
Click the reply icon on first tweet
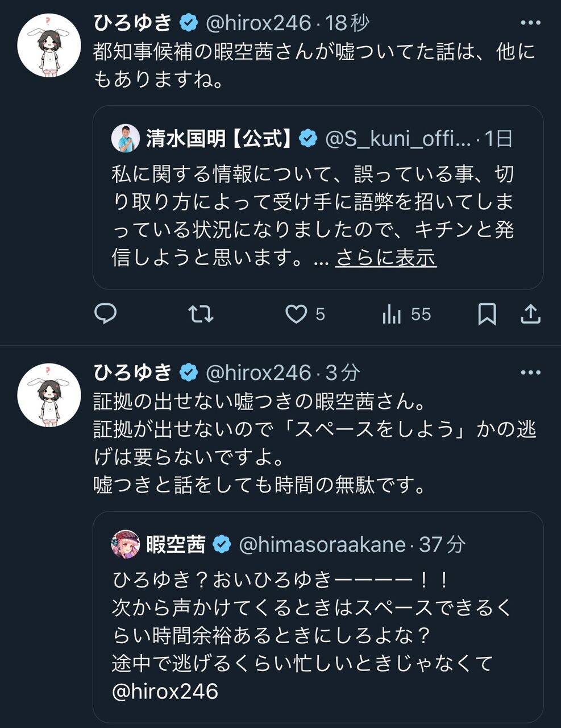(x=106, y=314)
